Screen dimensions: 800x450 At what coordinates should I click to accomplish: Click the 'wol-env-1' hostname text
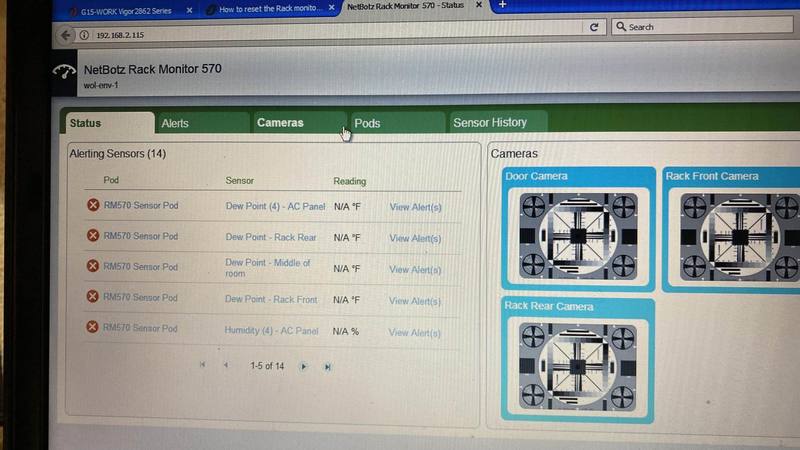pyautogui.click(x=101, y=85)
